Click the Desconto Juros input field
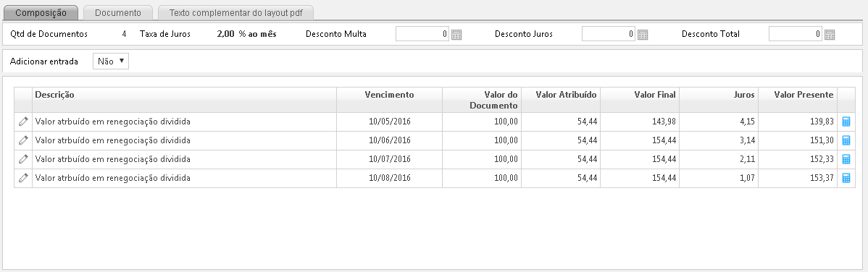Screen dimensions: 868x272 609,34
